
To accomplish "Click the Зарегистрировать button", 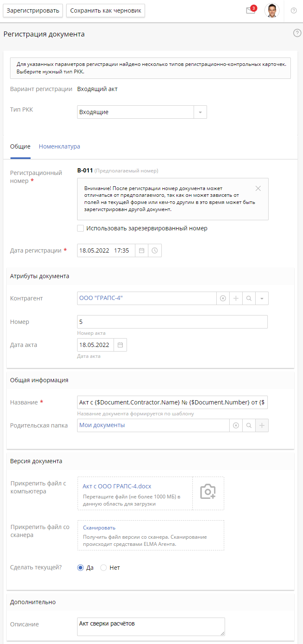I will 33,10.
